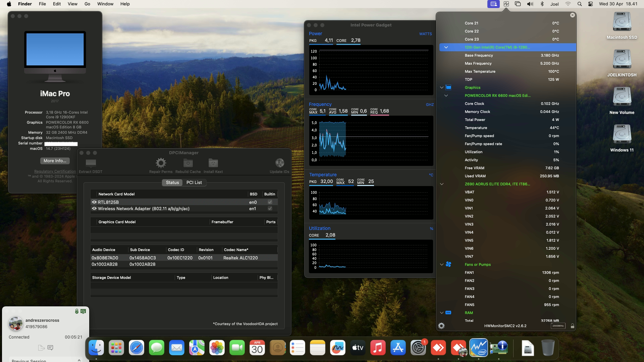Click the More Info button in iMac Pro window

54,161
